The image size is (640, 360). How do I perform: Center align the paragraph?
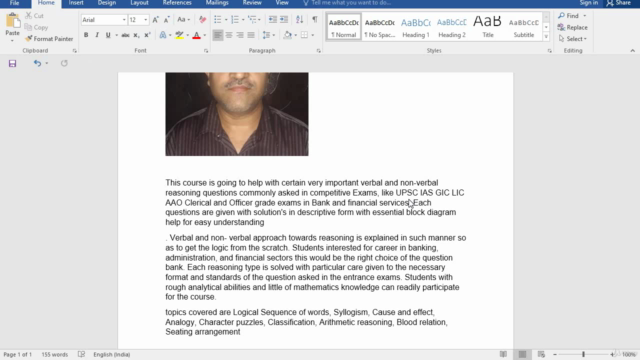click(229, 35)
